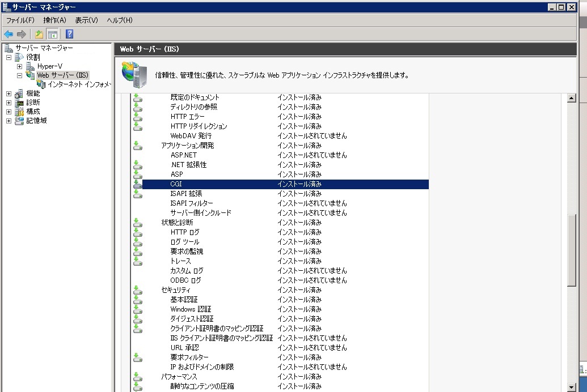Open the Help question mark toolbar icon
Viewport: 587px width, 392px height.
(69, 35)
